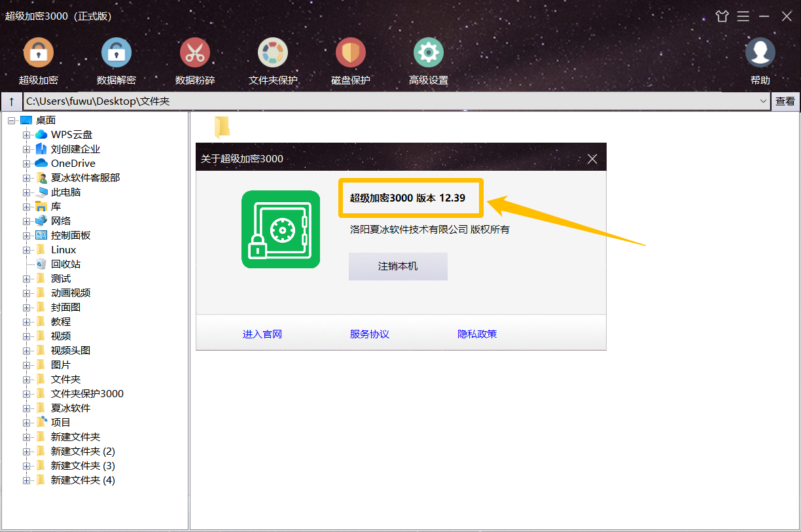Expand the WPS云盘 node
This screenshot has height=532, width=801.
(x=27, y=135)
